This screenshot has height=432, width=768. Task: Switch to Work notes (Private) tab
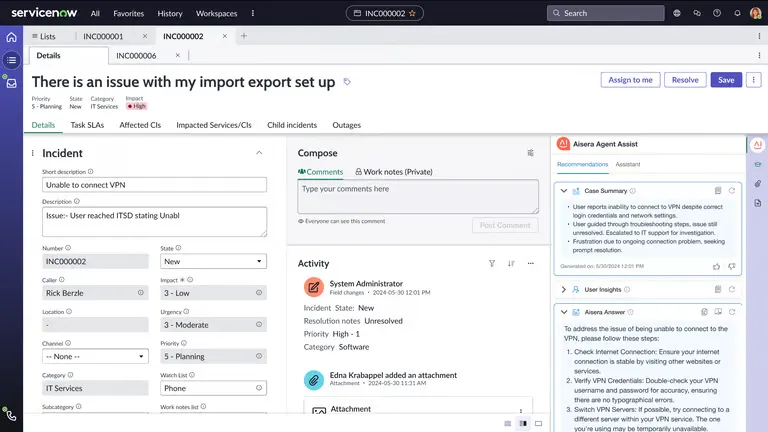pos(394,172)
